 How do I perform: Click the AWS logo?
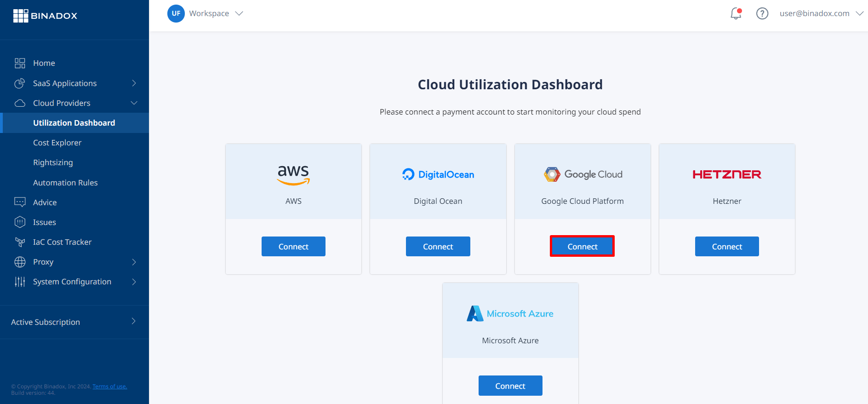pos(293,175)
